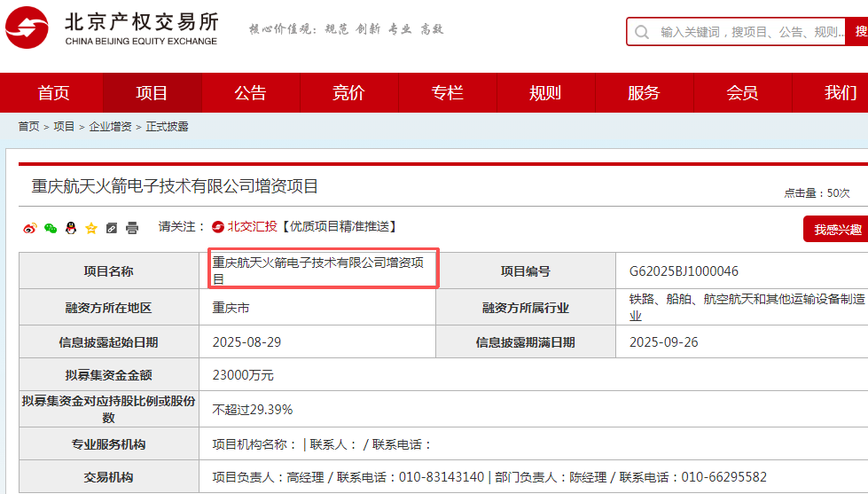The width and height of the screenshot is (868, 494).
Task: Click the 项目编号 table header cell
Action: (x=526, y=271)
